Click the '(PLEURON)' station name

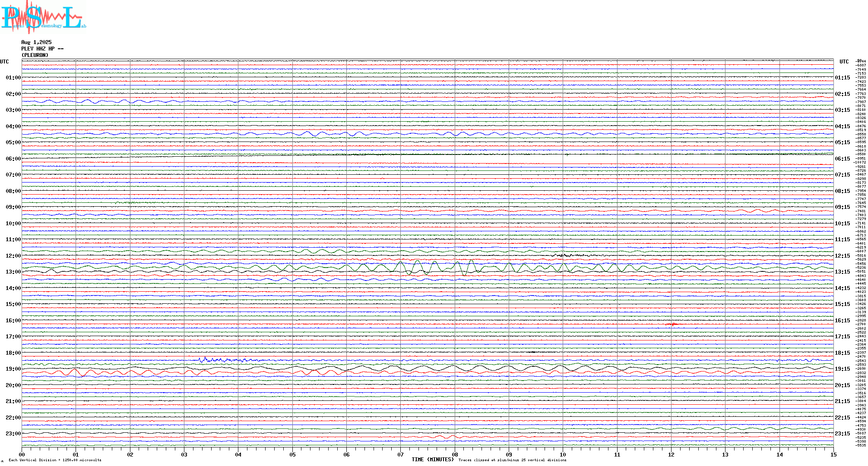click(35, 55)
